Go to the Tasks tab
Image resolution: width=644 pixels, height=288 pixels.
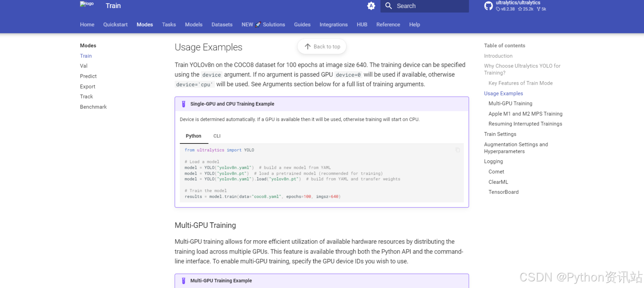(x=169, y=25)
